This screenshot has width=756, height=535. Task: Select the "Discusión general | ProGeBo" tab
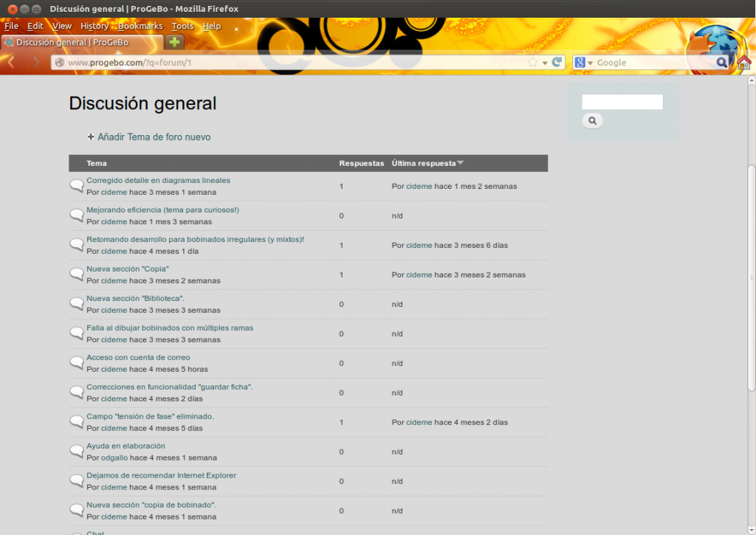pyautogui.click(x=81, y=42)
